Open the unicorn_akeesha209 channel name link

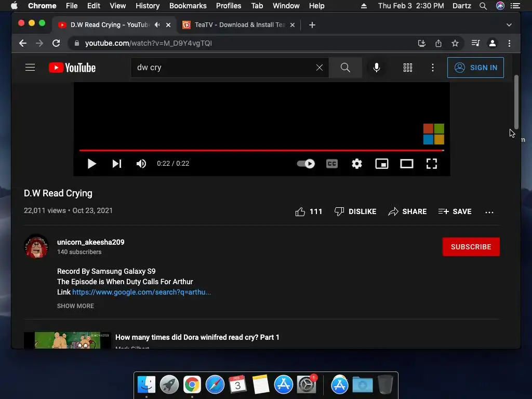[x=90, y=242]
